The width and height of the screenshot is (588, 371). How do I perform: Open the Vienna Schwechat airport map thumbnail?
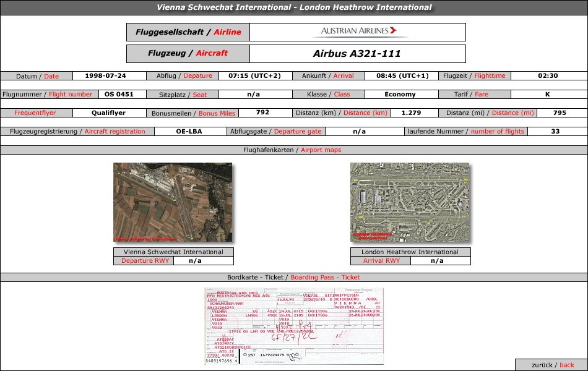[x=173, y=202]
